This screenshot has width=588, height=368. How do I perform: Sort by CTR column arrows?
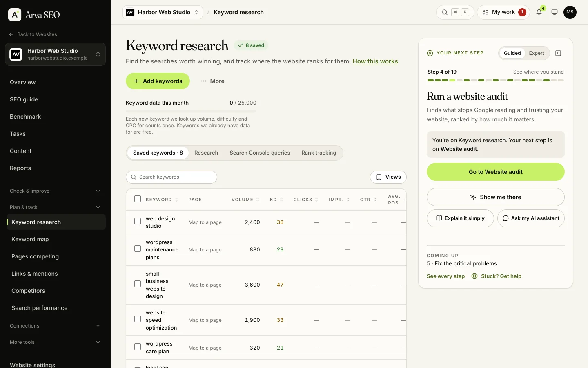pyautogui.click(x=375, y=200)
